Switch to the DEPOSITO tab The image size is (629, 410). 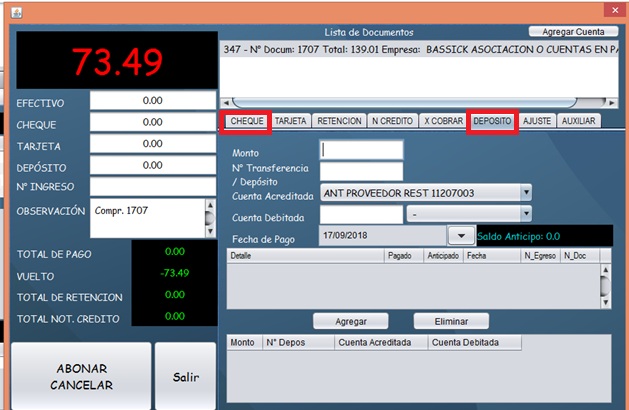click(493, 121)
